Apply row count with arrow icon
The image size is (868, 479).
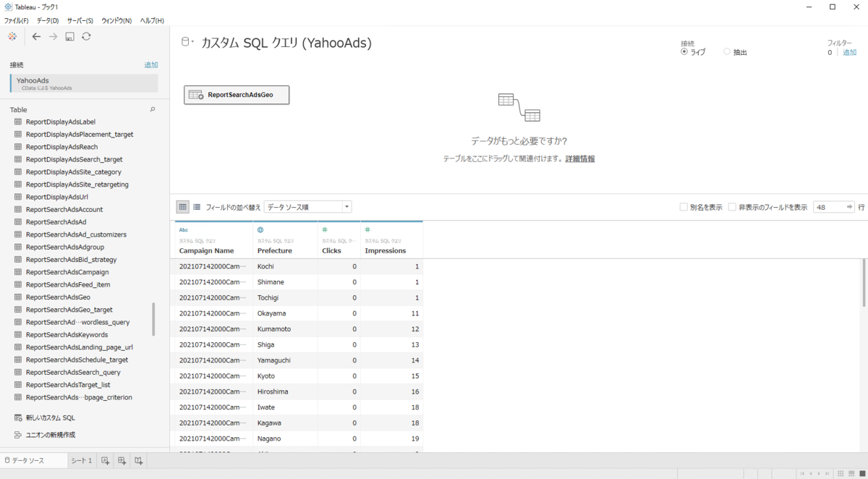(x=850, y=207)
